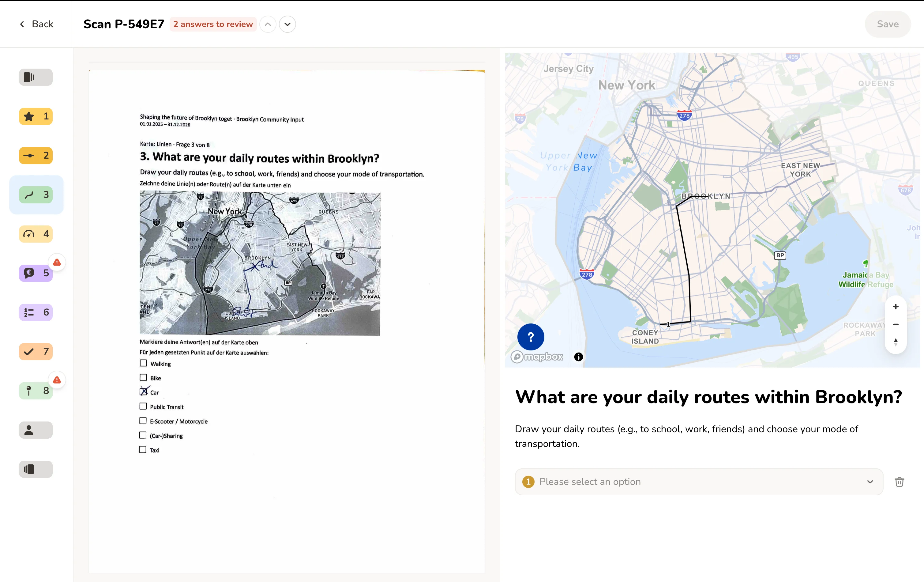The width and height of the screenshot is (924, 582).
Task: Go to next answer with down chevron
Action: point(287,24)
